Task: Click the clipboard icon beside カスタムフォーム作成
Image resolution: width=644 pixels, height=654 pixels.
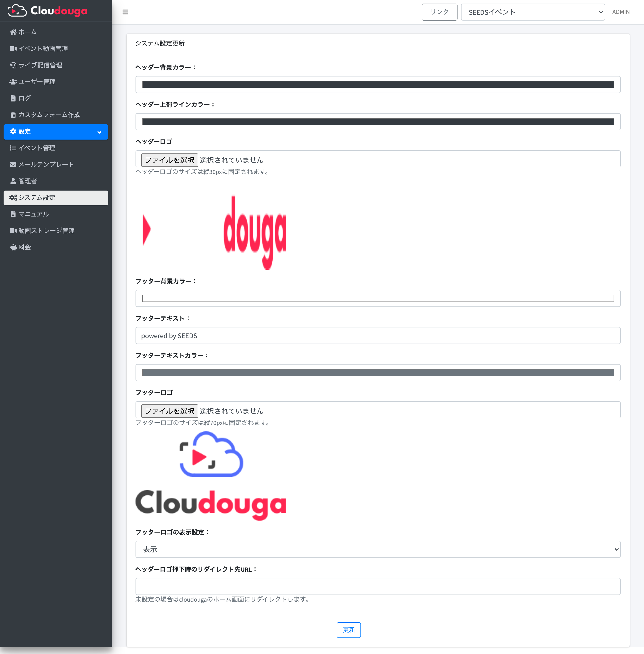Action: pyautogui.click(x=13, y=115)
